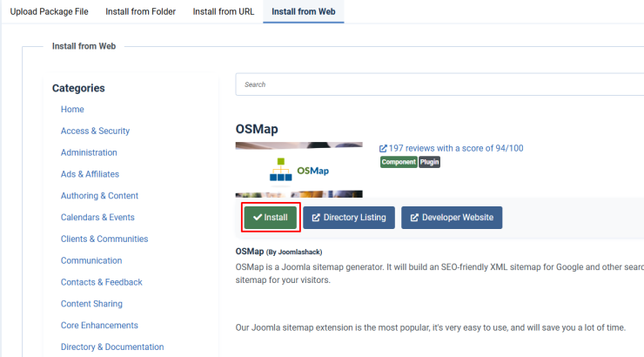644x357 pixels.
Task: Click the green Install button
Action: 271,218
